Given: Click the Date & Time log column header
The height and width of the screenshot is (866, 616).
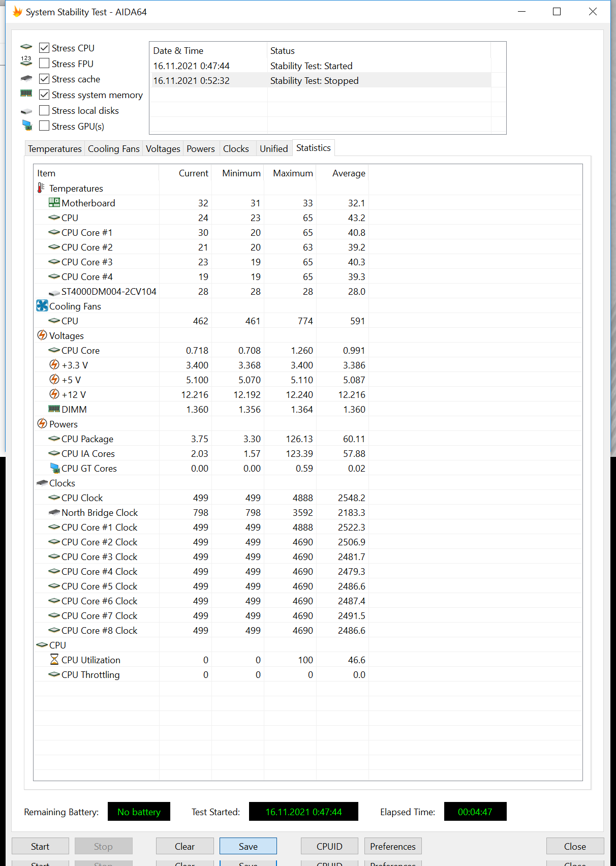Looking at the screenshot, I should pyautogui.click(x=208, y=50).
